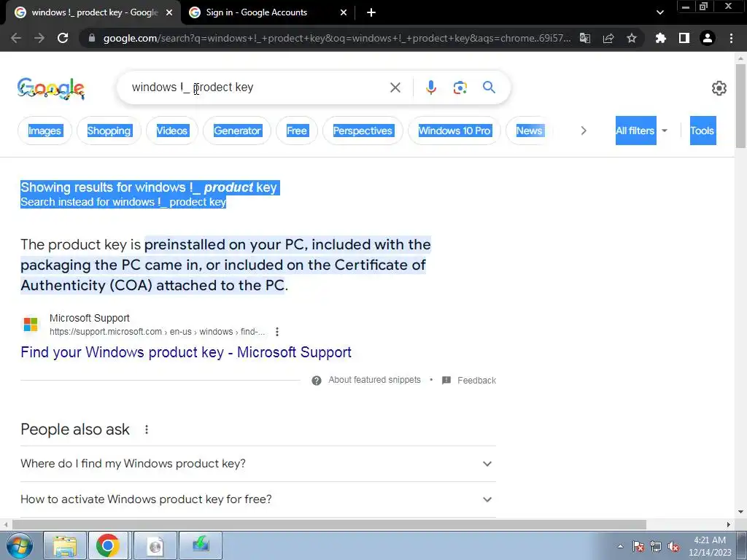Open File Explorer from the taskbar

click(x=65, y=545)
